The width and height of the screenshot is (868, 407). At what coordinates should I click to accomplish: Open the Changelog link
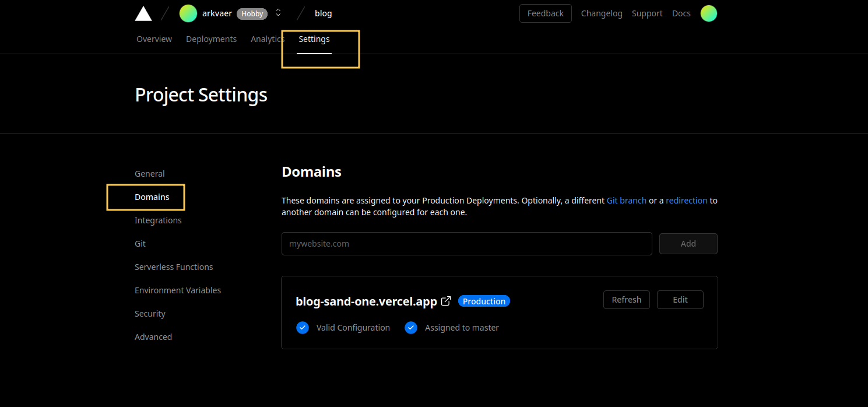tap(602, 13)
